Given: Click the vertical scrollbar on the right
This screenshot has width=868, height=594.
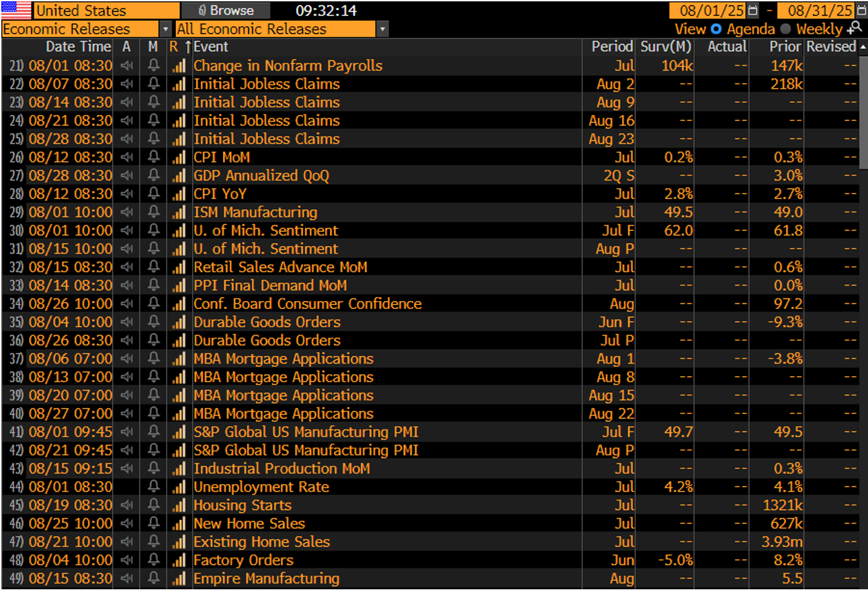Looking at the screenshot, I should pos(863,108).
